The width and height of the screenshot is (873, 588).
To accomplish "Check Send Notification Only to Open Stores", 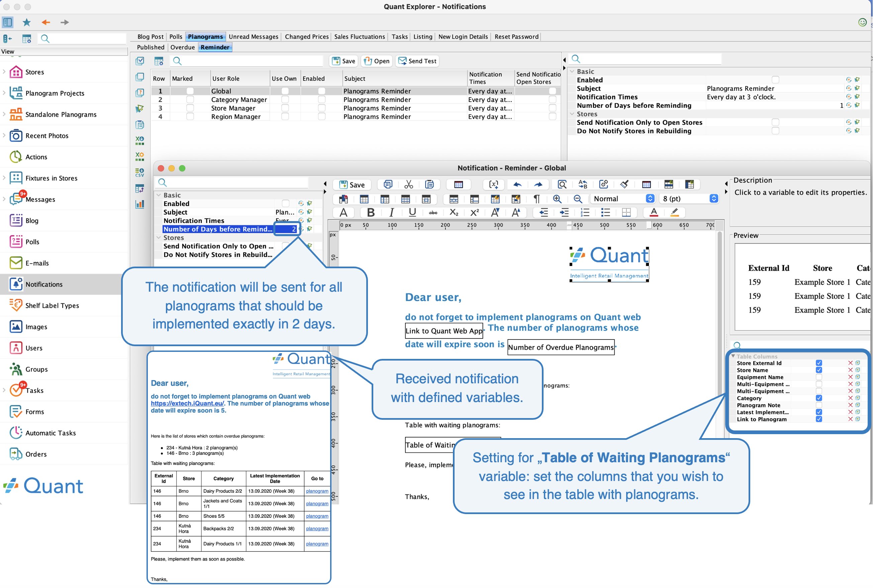I will click(x=775, y=122).
